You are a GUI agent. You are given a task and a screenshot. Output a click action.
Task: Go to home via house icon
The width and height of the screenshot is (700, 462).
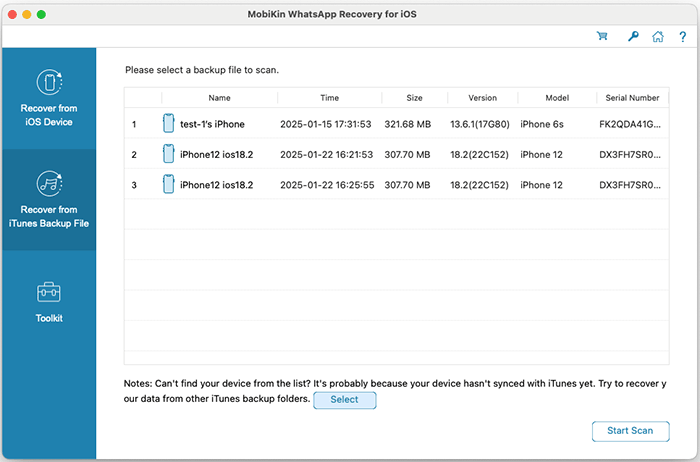tap(658, 36)
